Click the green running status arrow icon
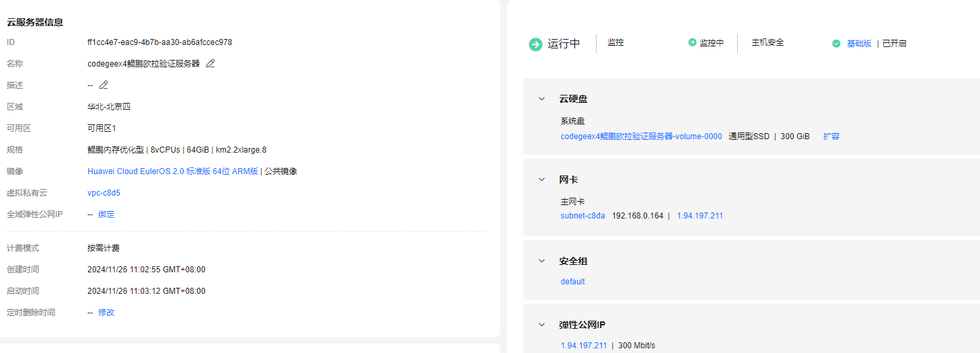This screenshot has width=980, height=353. (x=535, y=44)
